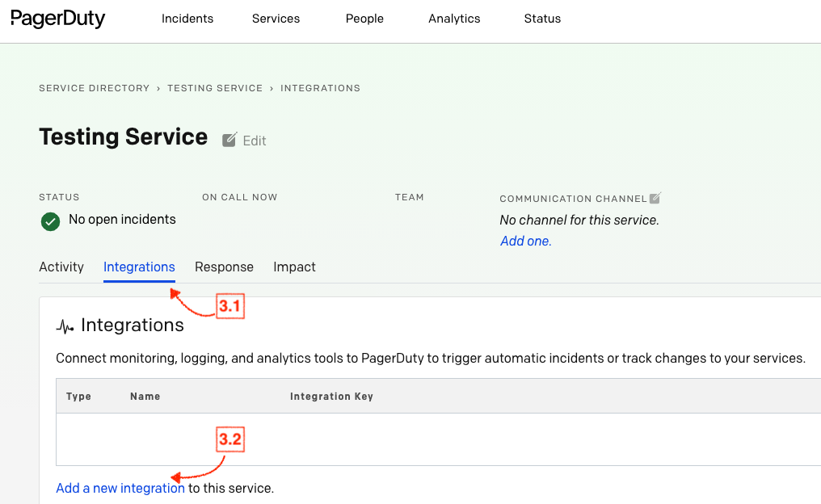
Task: Click the ON CALL NOW label
Action: click(240, 197)
